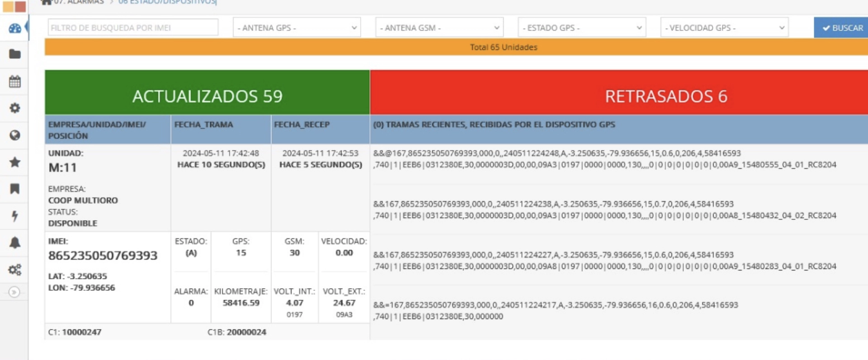Open the ANTENA GSM dropdown

(x=439, y=28)
